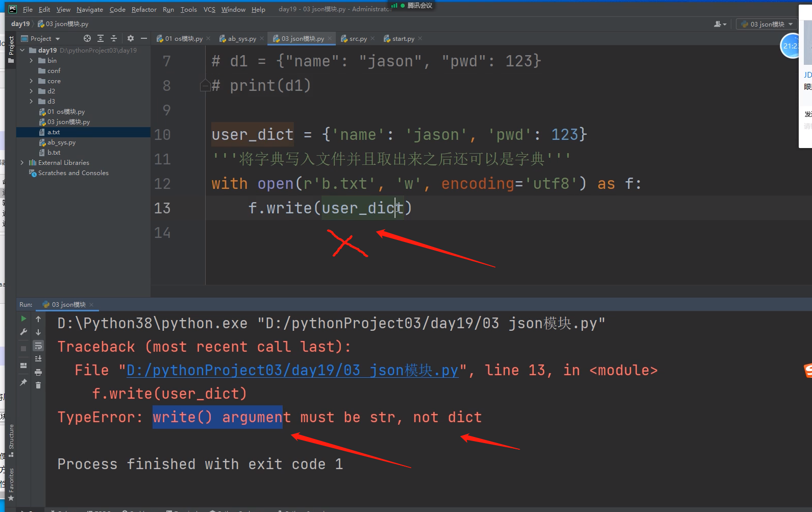Close the src.py tab
The image size is (812, 512).
pos(373,38)
